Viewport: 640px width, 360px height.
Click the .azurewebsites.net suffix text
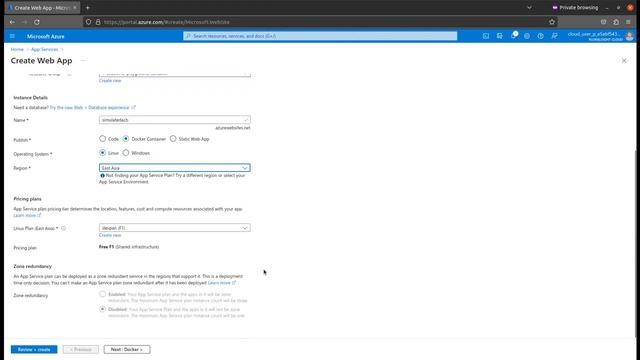(x=233, y=128)
